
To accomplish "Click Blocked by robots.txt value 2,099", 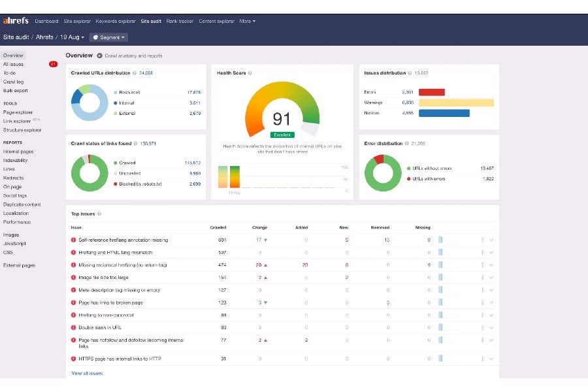I will tap(195, 184).
